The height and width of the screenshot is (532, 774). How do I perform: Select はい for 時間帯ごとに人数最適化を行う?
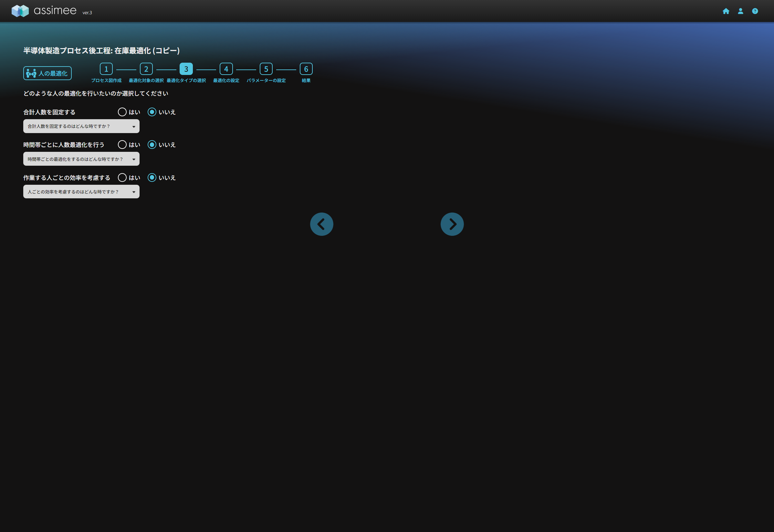click(x=122, y=145)
